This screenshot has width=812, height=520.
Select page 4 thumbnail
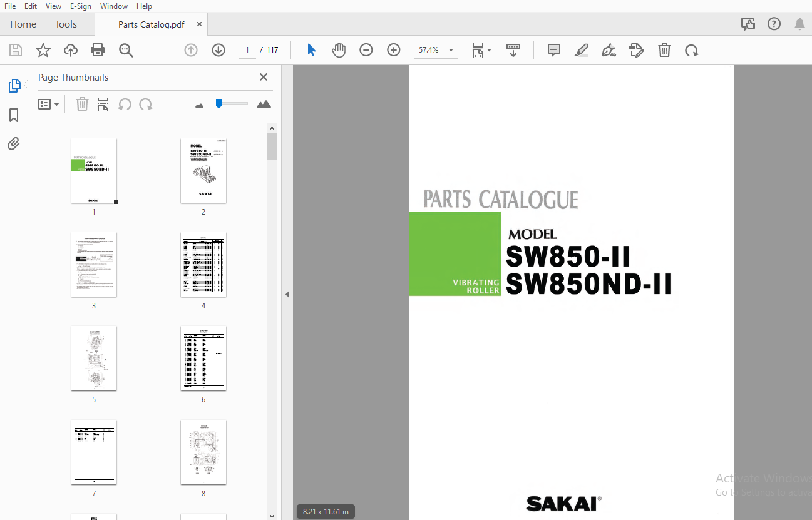(203, 265)
